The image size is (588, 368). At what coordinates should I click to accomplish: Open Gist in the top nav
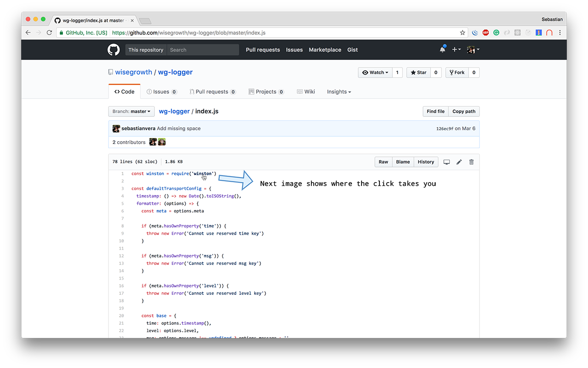click(353, 50)
